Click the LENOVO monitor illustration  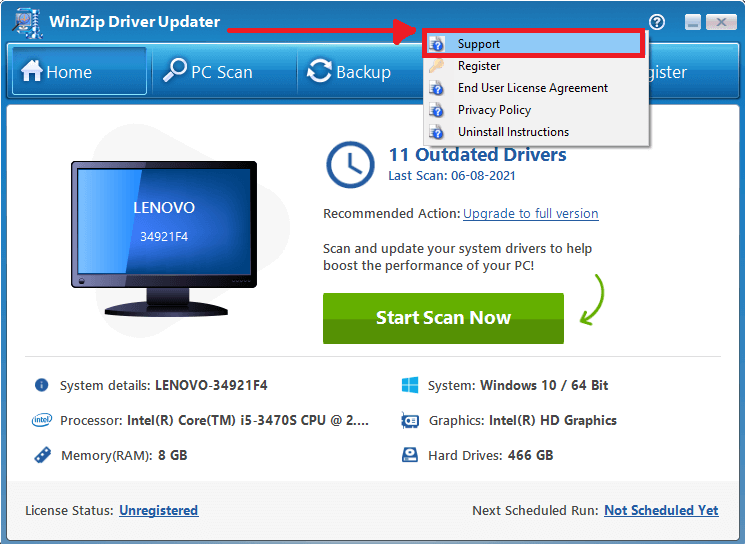[x=164, y=239]
